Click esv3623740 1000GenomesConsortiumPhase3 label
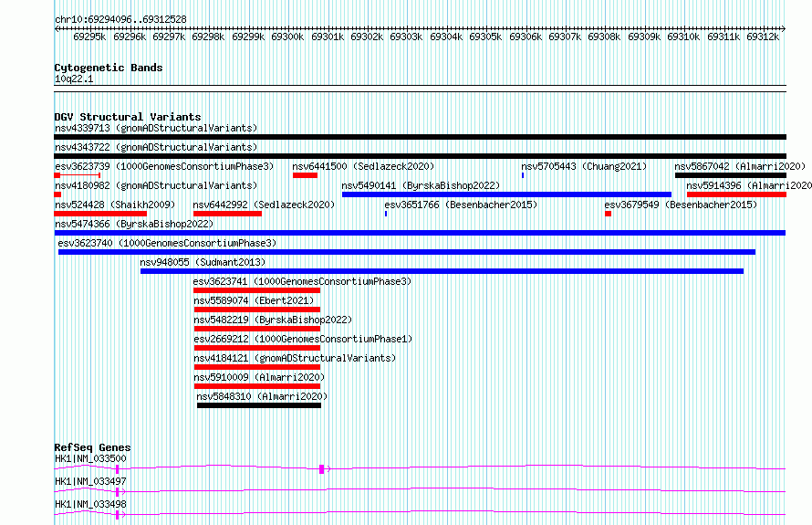Image resolution: width=812 pixels, height=525 pixels. point(167,243)
